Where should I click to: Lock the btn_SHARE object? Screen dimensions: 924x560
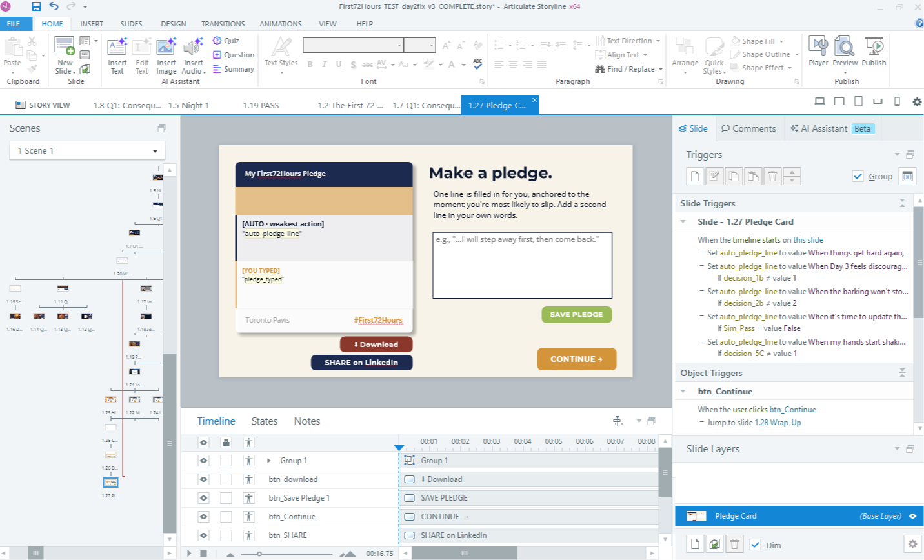coord(226,535)
